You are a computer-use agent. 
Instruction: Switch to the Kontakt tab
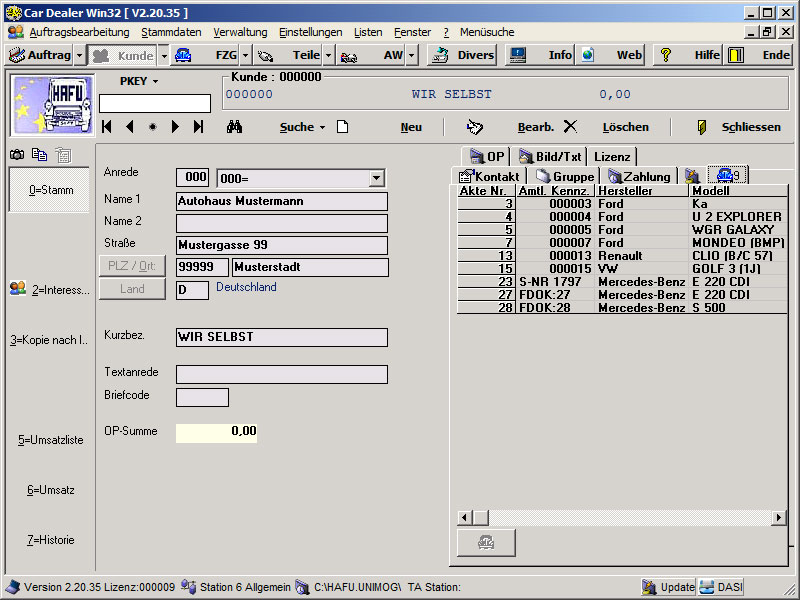tap(490, 177)
